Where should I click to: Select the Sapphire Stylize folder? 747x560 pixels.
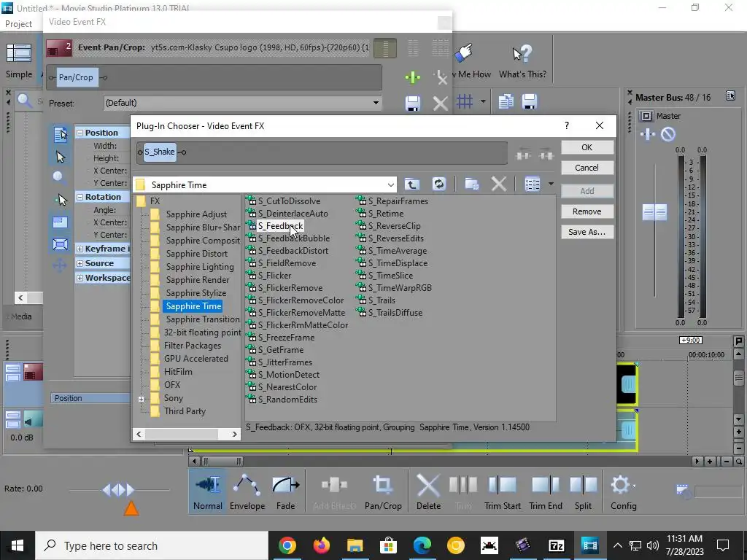196,293
